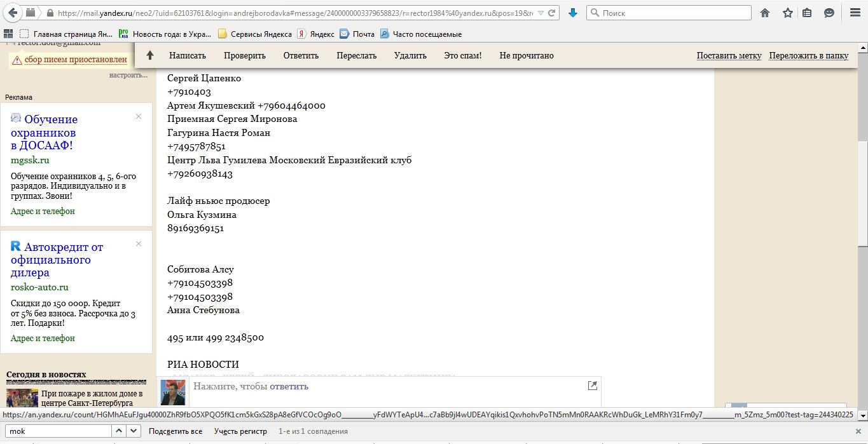
Task: Click the up arrow in the mail toolbar
Action: click(150, 55)
